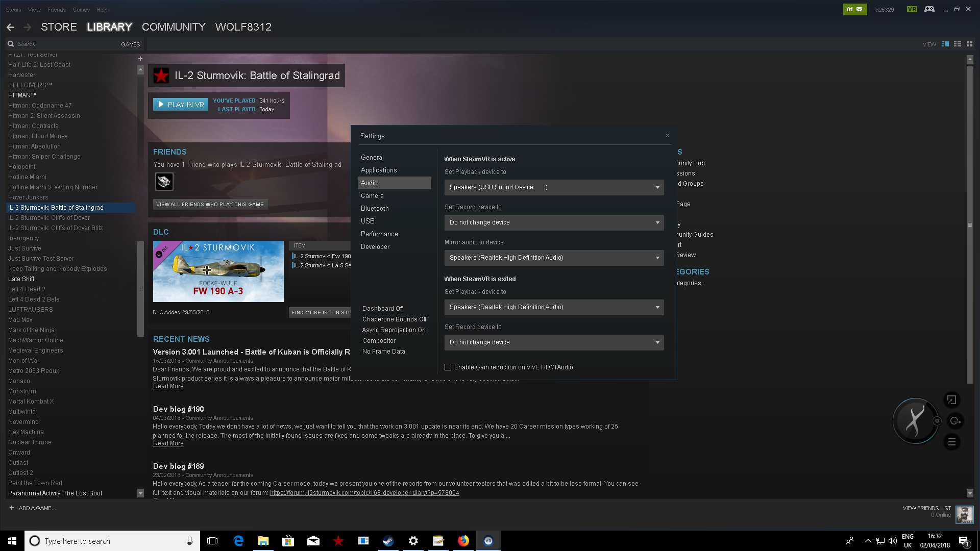Screen dimensions: 980x551
Task: Open the 81 notifications inbox icon
Action: click(x=854, y=9)
